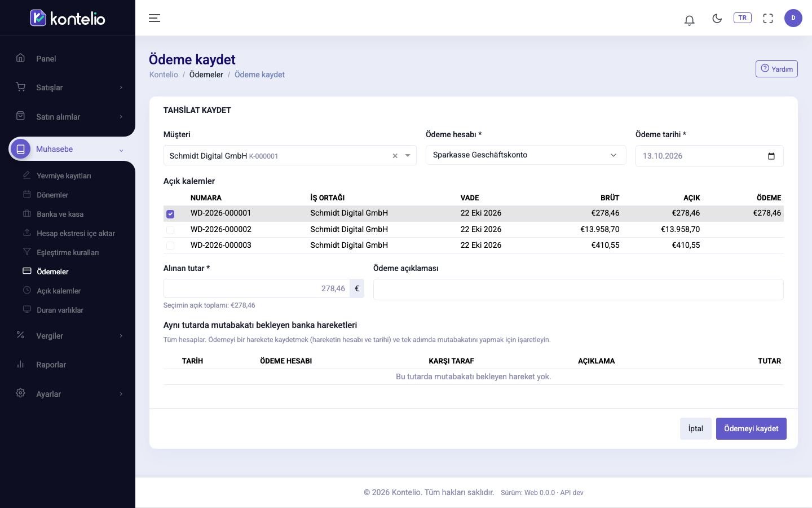This screenshot has height=508, width=812.
Task: Focus the Alınan tutar amount field
Action: pos(257,288)
